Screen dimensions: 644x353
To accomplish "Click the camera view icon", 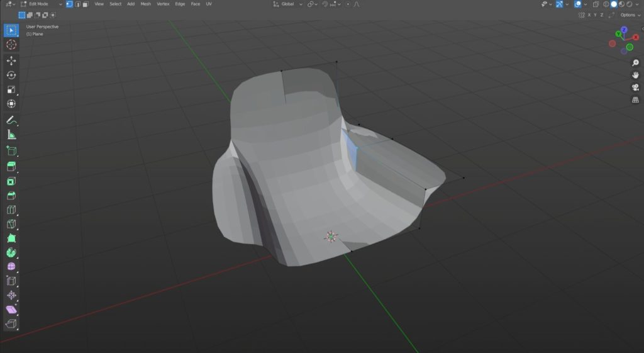I will pyautogui.click(x=635, y=87).
